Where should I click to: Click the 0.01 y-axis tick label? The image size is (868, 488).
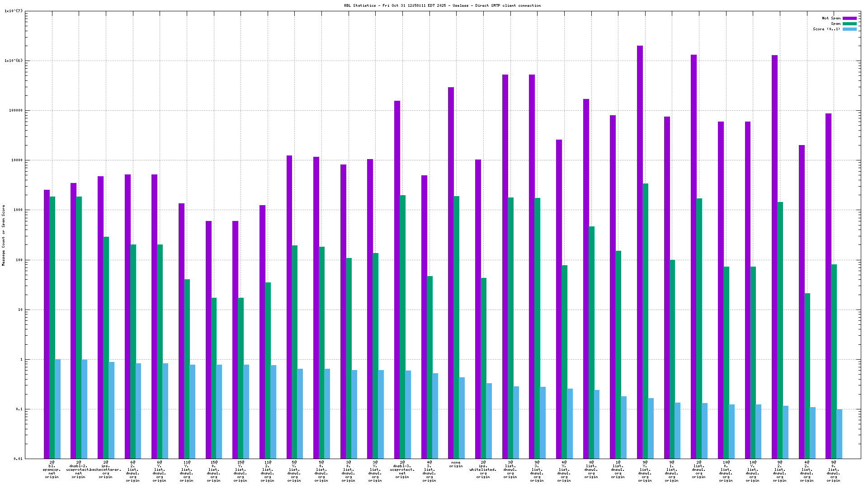pos(18,459)
